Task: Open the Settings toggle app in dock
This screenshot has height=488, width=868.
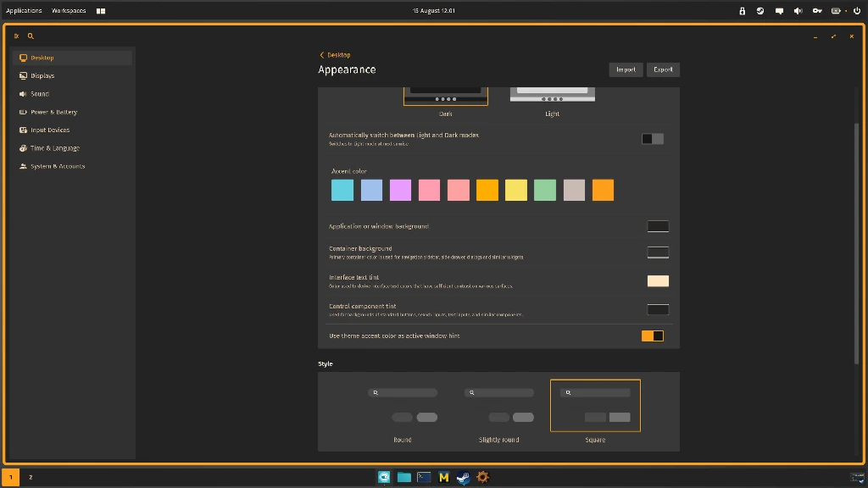Action: click(384, 477)
